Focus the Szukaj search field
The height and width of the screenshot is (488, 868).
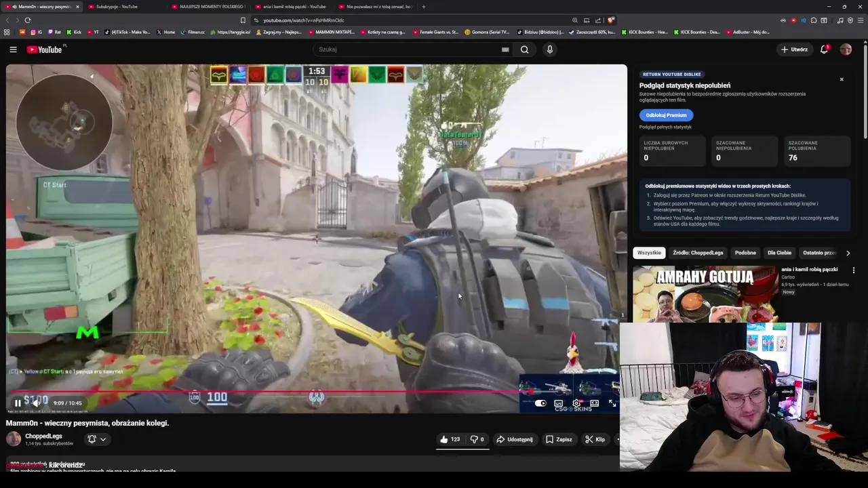click(407, 49)
